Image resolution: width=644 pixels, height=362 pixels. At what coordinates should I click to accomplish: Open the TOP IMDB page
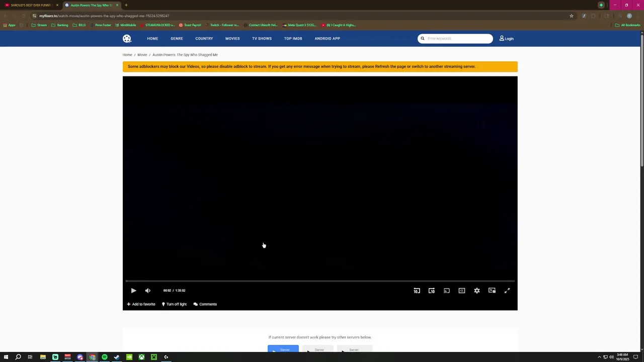point(293,39)
